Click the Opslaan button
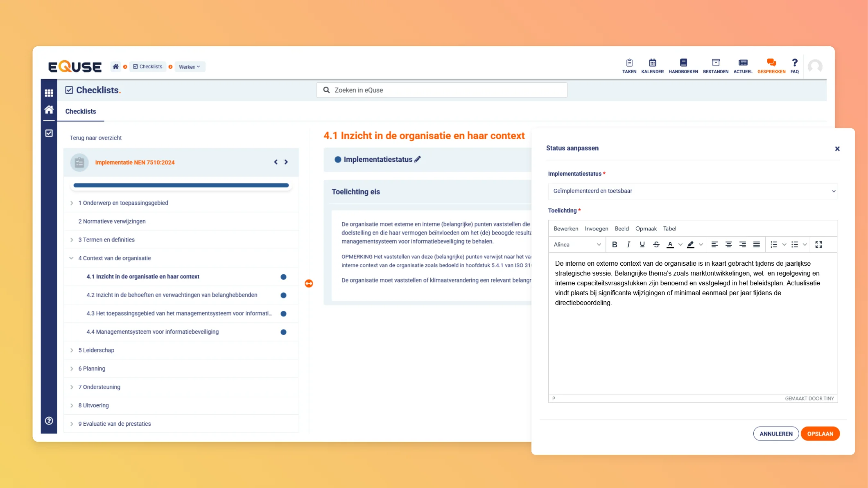The width and height of the screenshot is (868, 488). coord(820,434)
